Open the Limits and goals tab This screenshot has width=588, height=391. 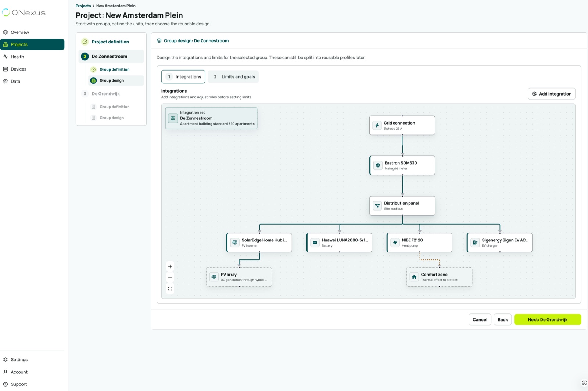point(233,77)
